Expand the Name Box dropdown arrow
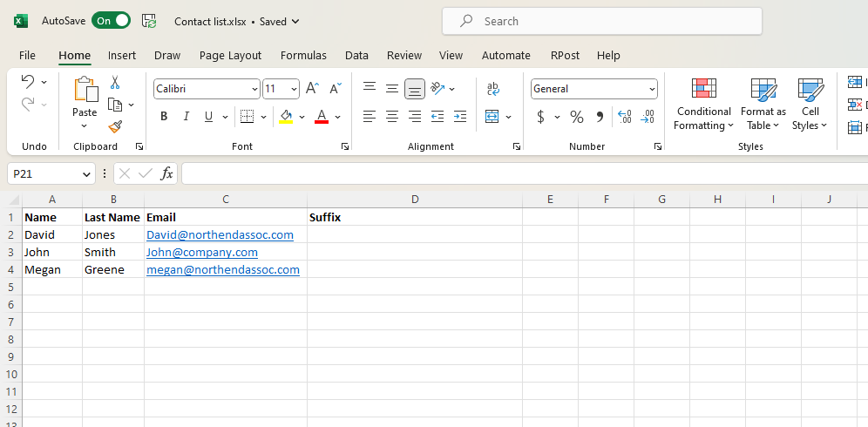Viewport: 868px width, 427px height. pyautogui.click(x=86, y=174)
